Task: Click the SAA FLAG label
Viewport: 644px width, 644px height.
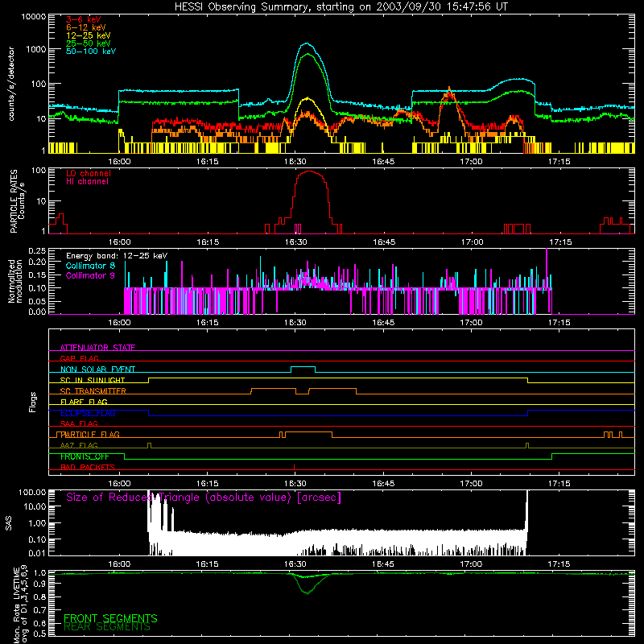Action: pyautogui.click(x=79, y=423)
